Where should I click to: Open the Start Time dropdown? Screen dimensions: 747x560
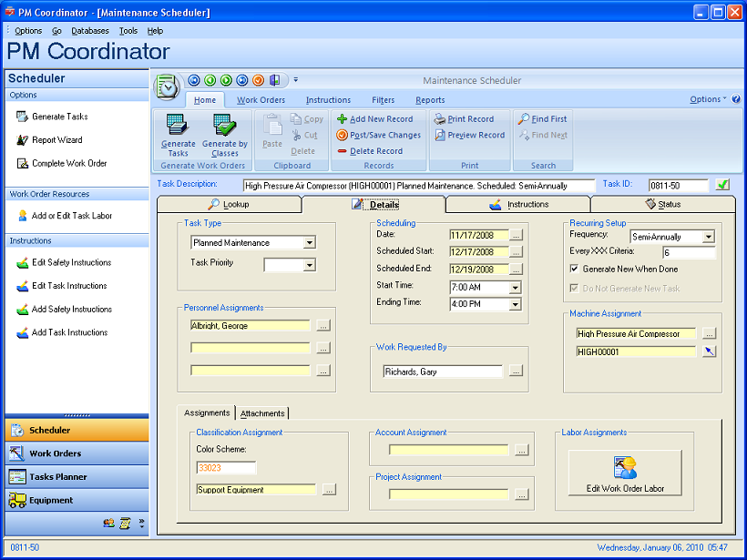point(515,288)
